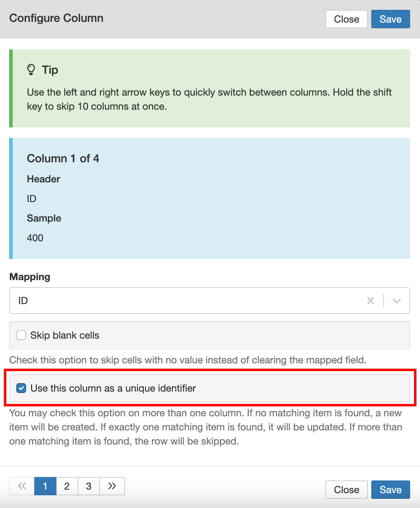Image resolution: width=420 pixels, height=508 pixels.
Task: Save the column configuration with the top Save button
Action: (390, 19)
